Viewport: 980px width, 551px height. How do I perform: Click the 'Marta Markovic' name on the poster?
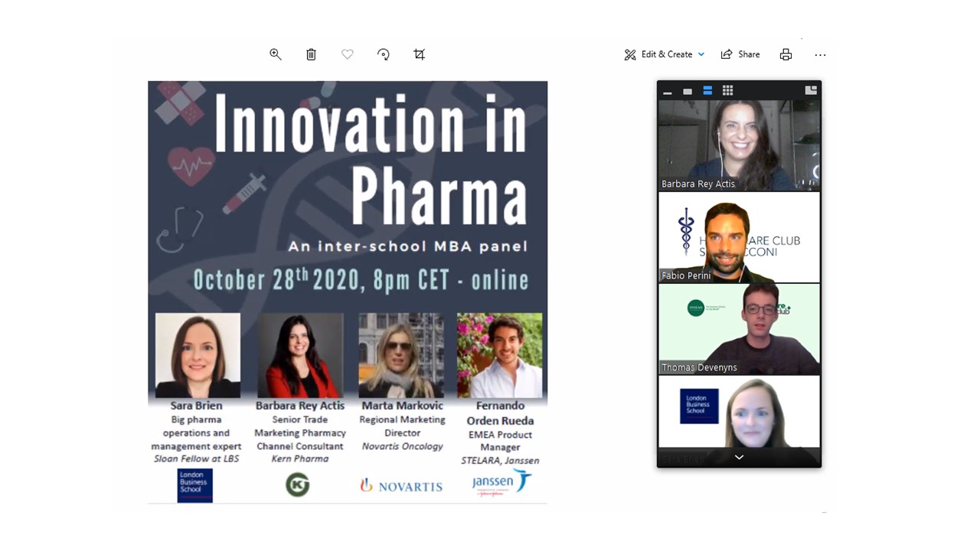click(402, 406)
